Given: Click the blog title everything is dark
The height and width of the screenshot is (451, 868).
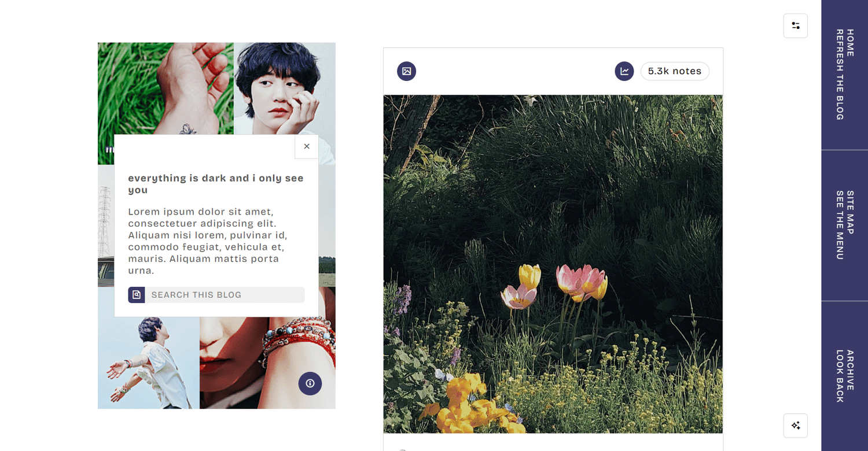Looking at the screenshot, I should [216, 184].
